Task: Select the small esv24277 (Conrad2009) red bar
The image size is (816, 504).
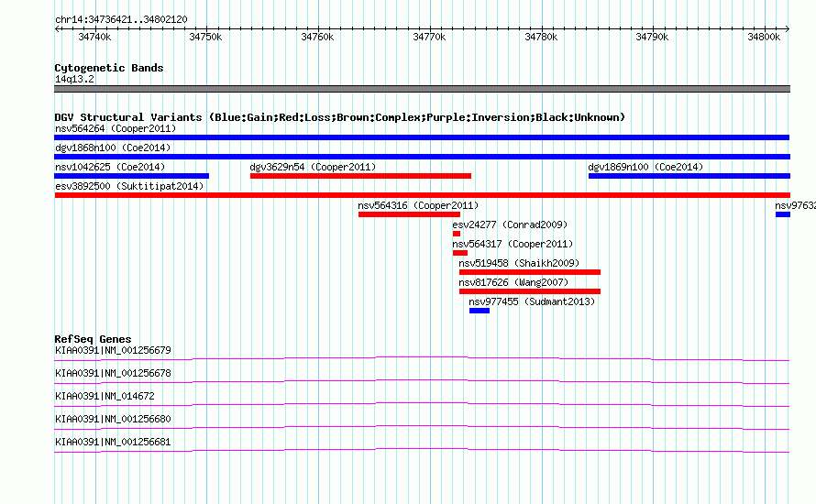Action: point(457,234)
